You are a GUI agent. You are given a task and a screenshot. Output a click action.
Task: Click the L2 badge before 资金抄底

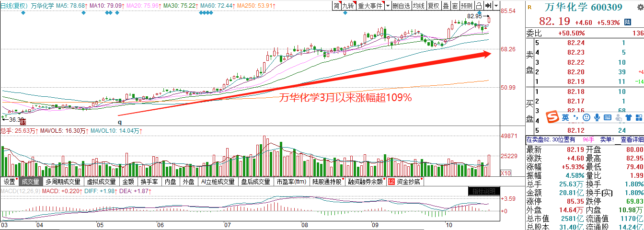[391, 182]
